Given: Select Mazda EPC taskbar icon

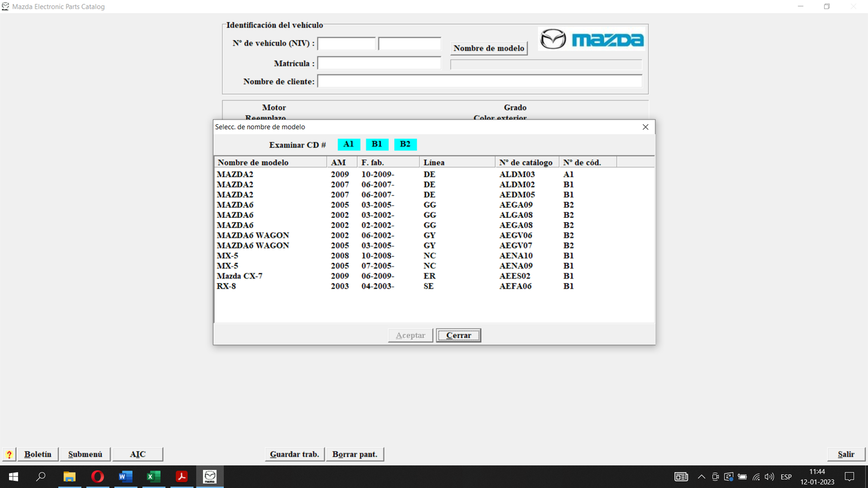Looking at the screenshot, I should [210, 477].
